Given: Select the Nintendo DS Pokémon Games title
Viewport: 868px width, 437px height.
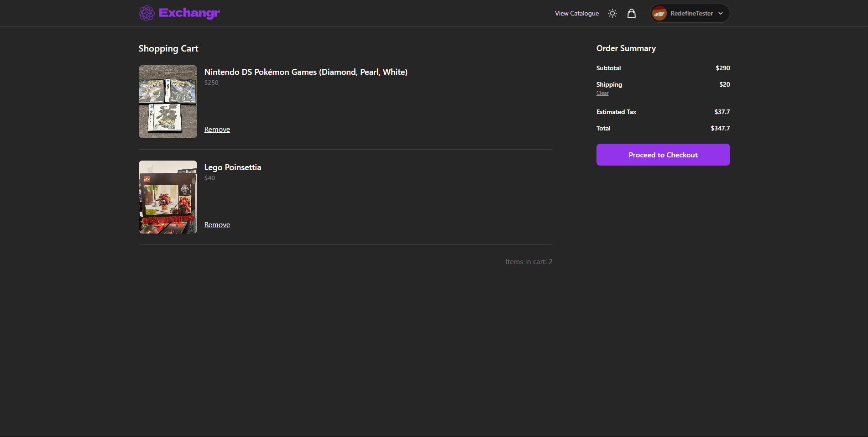Looking at the screenshot, I should [x=305, y=72].
